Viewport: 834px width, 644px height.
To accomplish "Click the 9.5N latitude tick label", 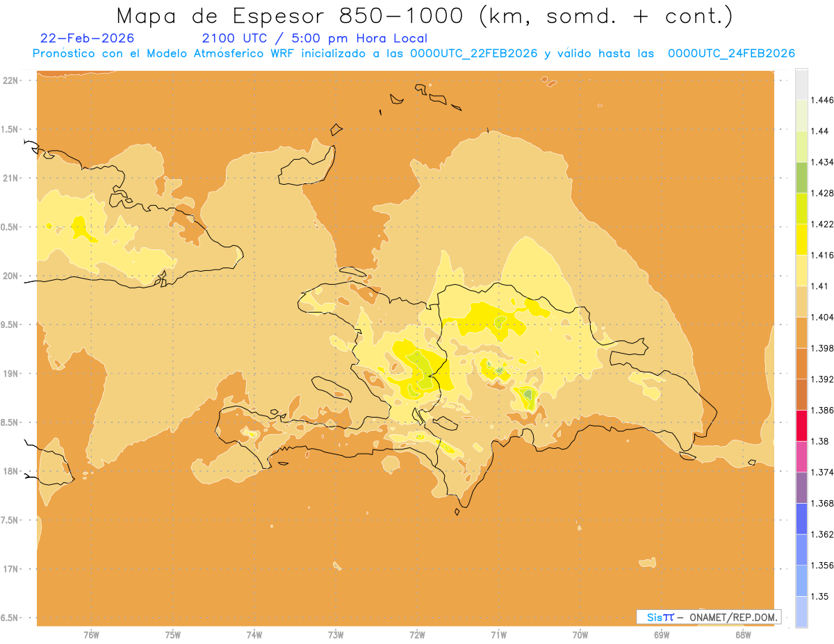I will pos(10,325).
